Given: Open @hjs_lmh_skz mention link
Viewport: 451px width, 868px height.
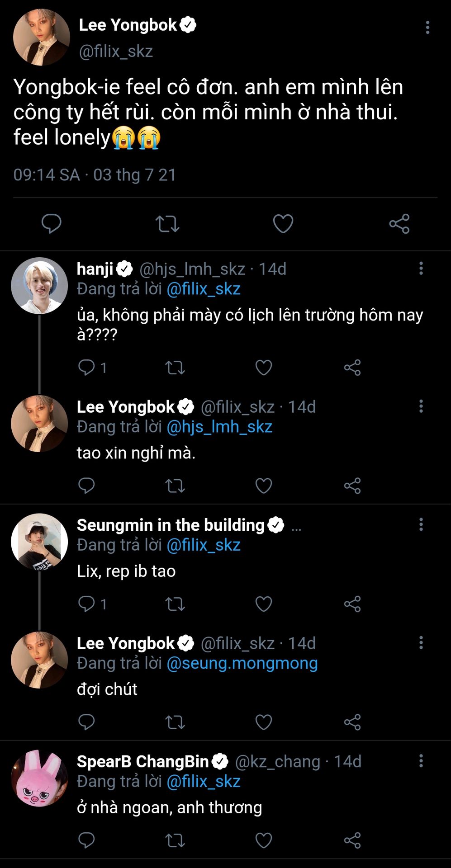Looking at the screenshot, I should tap(219, 427).
